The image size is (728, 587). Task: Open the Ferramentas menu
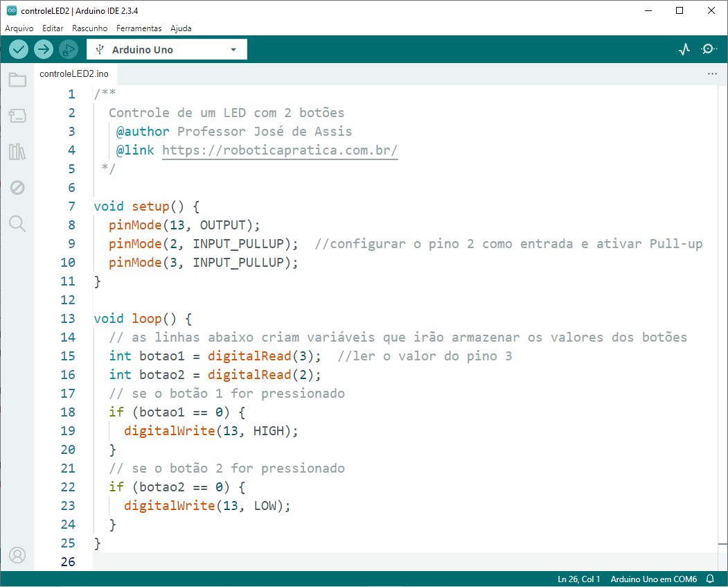click(x=139, y=28)
